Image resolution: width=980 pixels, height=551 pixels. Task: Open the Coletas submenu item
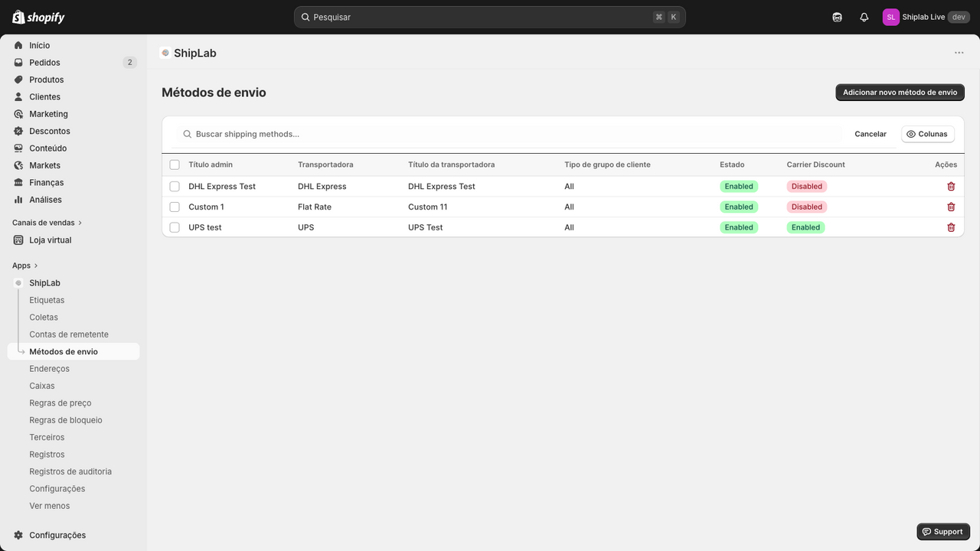click(44, 318)
